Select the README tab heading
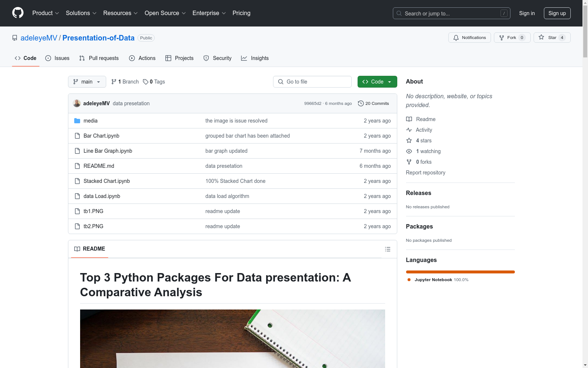Image resolution: width=588 pixels, height=368 pixels. (90, 249)
